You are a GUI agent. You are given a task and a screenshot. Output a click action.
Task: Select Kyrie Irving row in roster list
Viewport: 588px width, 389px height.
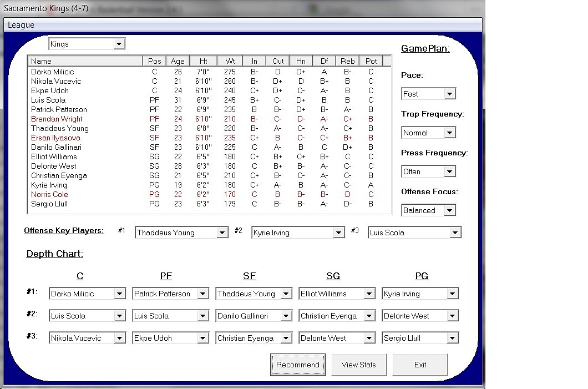pos(209,185)
